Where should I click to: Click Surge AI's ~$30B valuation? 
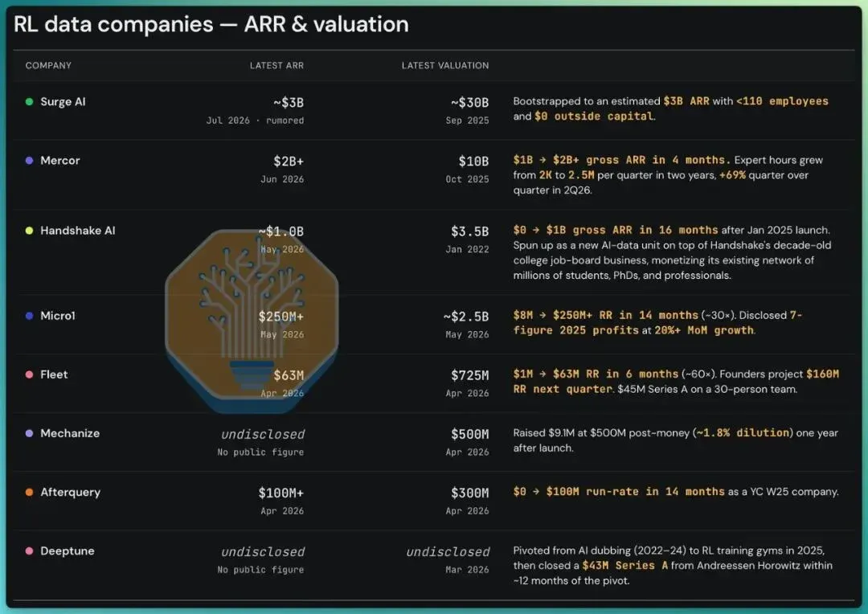[x=470, y=102]
